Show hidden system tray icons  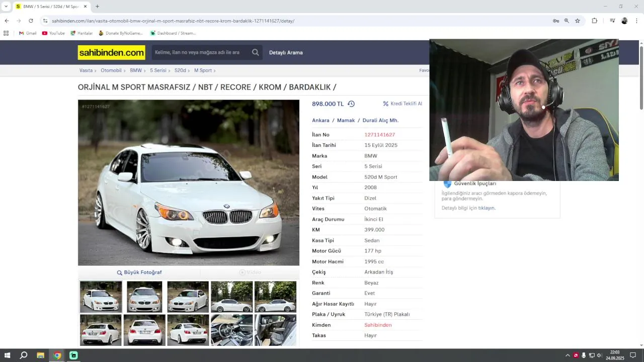[x=568, y=355]
